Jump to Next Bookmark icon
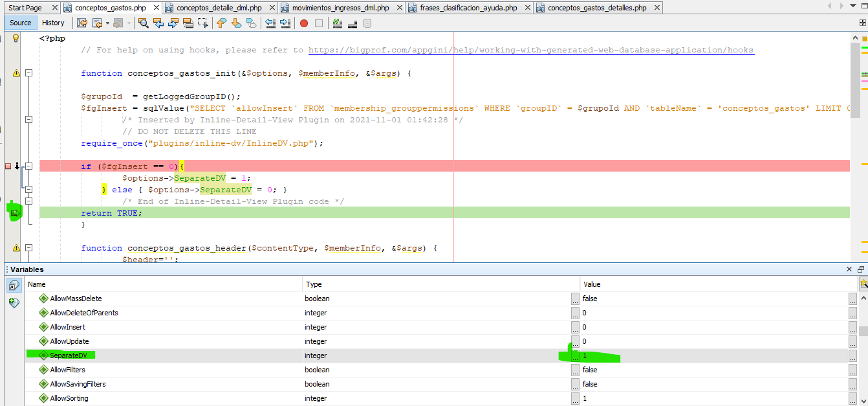Viewport: 868px width, 406px height. (x=236, y=23)
